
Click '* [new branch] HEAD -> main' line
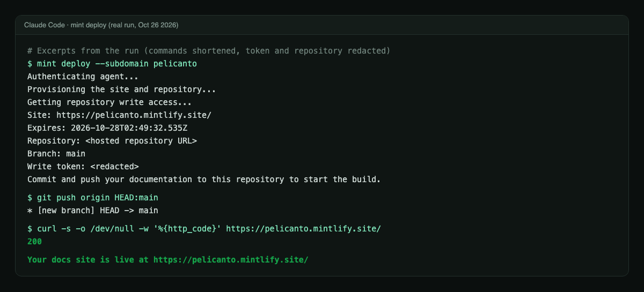93,211
